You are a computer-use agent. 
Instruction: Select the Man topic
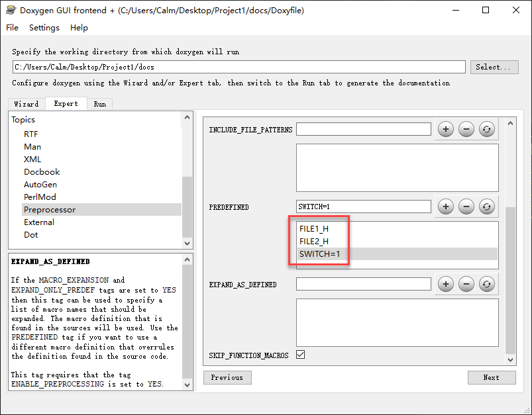point(32,146)
